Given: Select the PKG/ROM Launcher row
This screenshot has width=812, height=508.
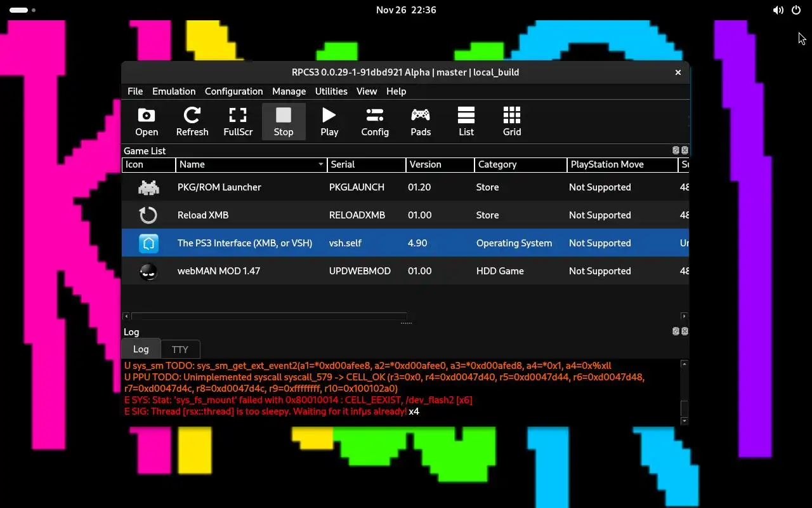Looking at the screenshot, I should pos(405,187).
